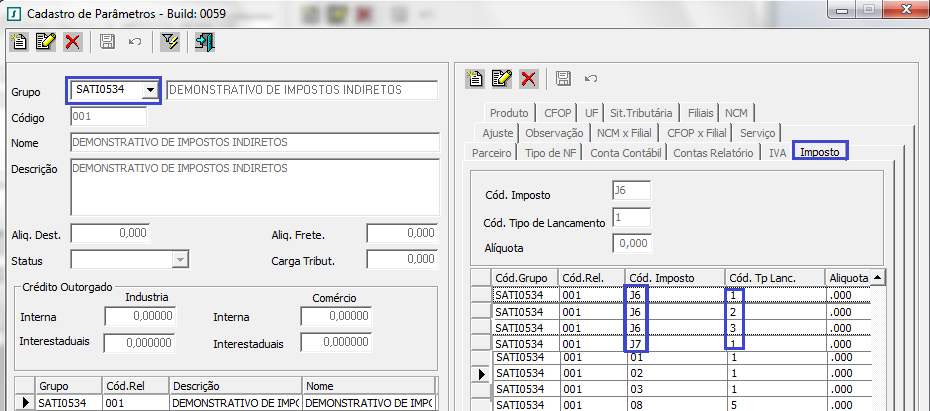Click the Cód. Imposto field
Screen dimensions: 930x411
click(x=632, y=190)
